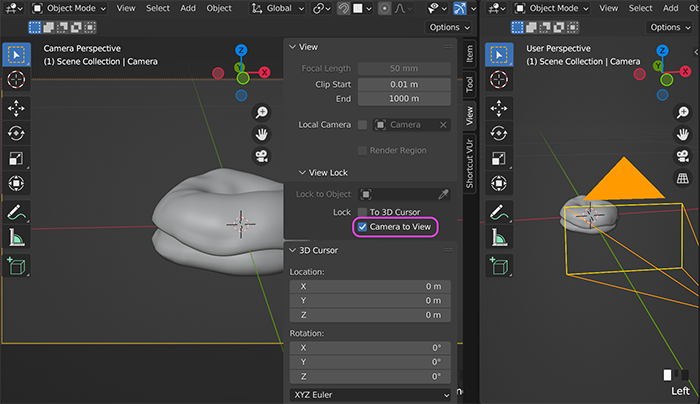Screen dimensions: 700x404
Task: Select the Move tool in right viewport
Action: [499, 108]
